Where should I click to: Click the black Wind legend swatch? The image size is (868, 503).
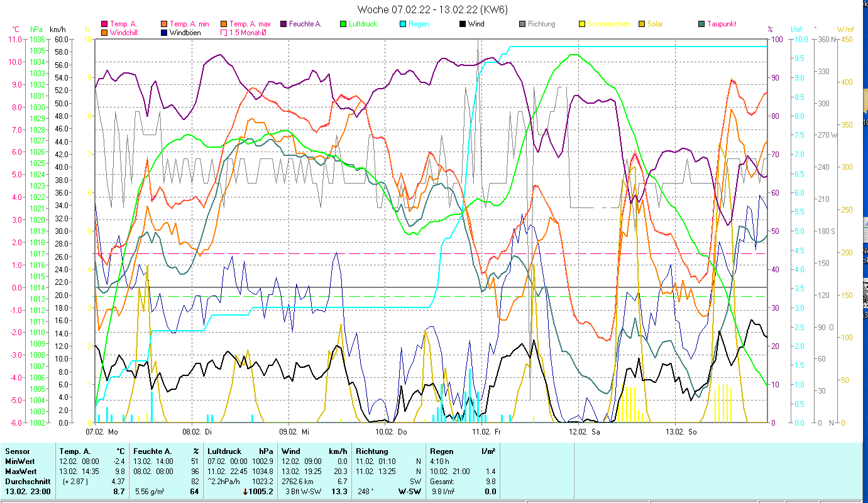tap(463, 24)
